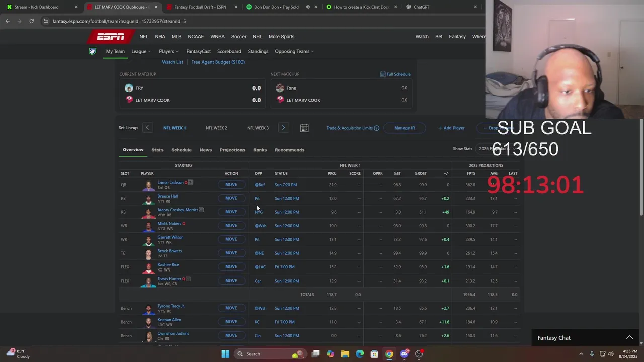
Task: Open Garrett Wilson player link
Action: point(171,237)
